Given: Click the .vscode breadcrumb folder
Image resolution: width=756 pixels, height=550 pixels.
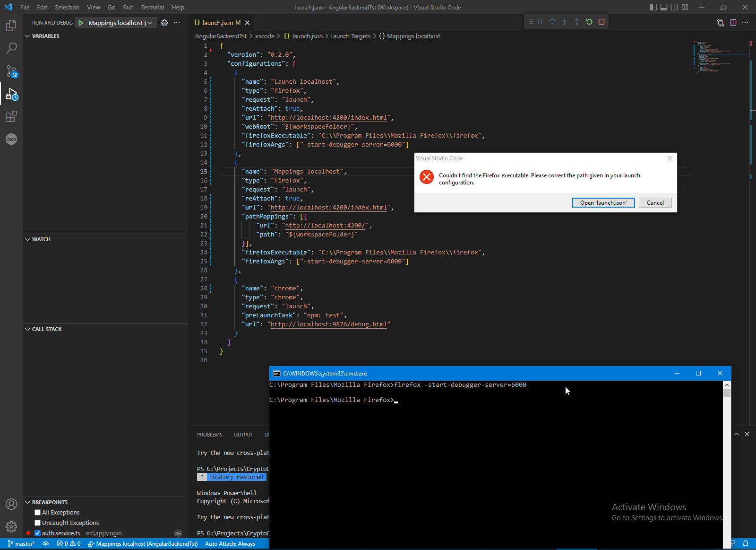Looking at the screenshot, I should coord(264,36).
